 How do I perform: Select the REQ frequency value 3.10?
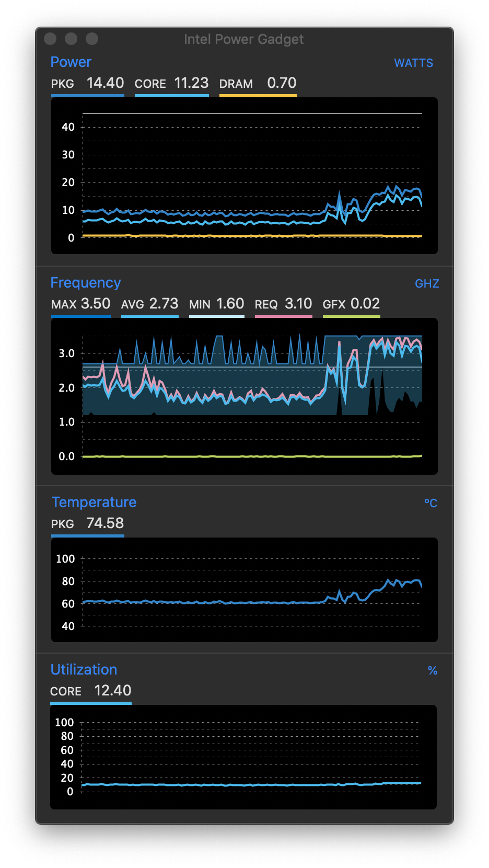(x=298, y=303)
